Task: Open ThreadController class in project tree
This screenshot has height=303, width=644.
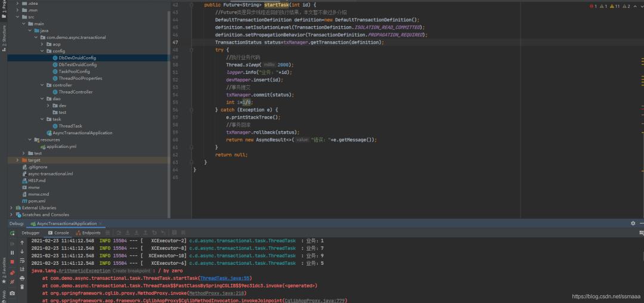Action: (75, 92)
